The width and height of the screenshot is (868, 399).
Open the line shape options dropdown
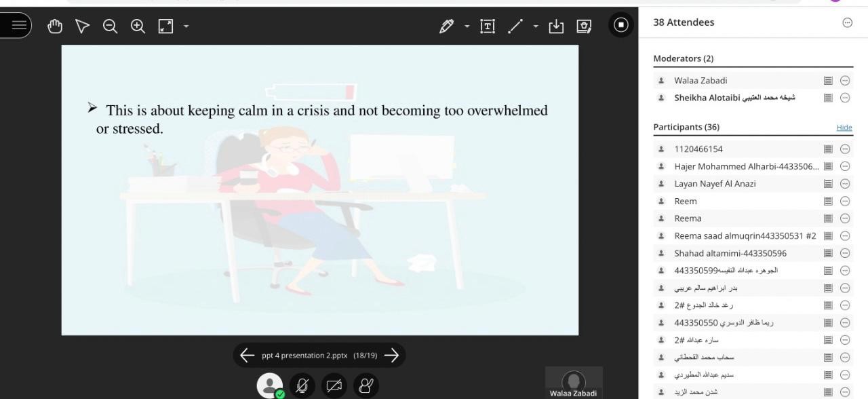click(536, 26)
